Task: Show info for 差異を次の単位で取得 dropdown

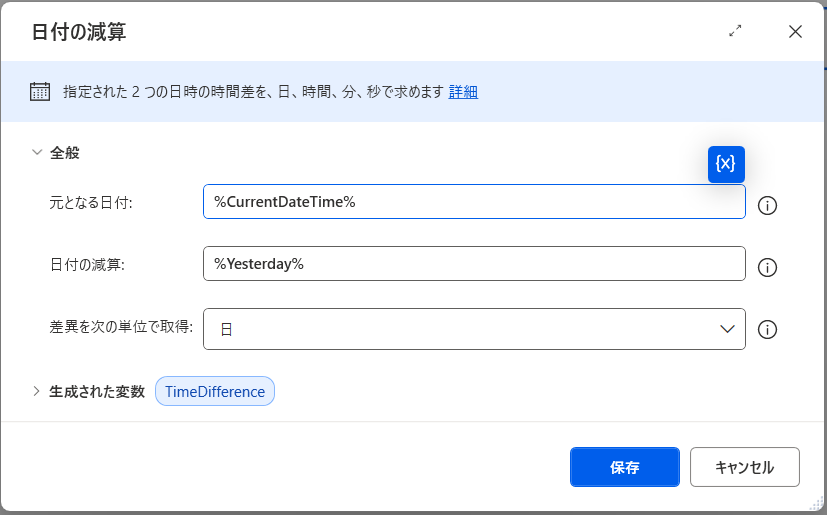Action: pos(768,330)
